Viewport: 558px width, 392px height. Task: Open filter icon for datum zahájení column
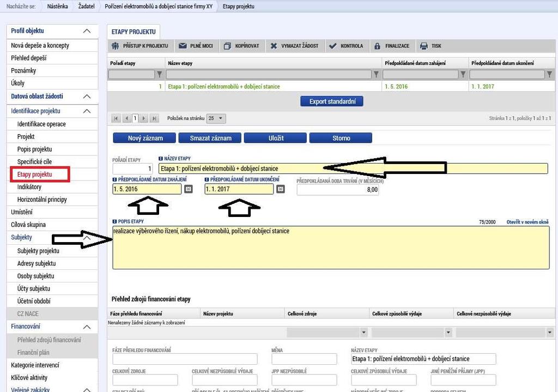(x=463, y=74)
